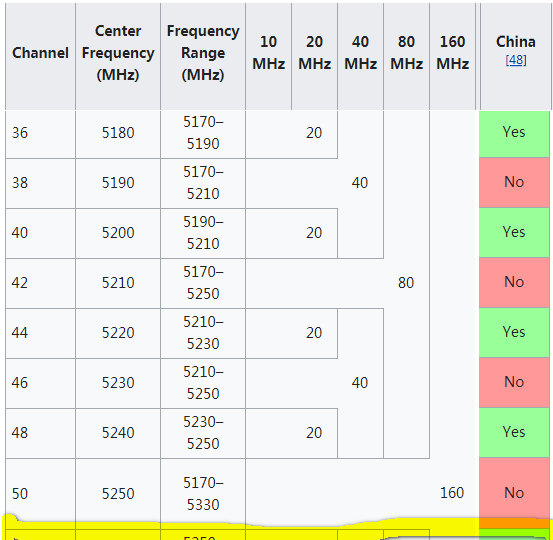Click center frequency 5240 cell
The width and height of the screenshot is (553, 540).
pos(118,433)
